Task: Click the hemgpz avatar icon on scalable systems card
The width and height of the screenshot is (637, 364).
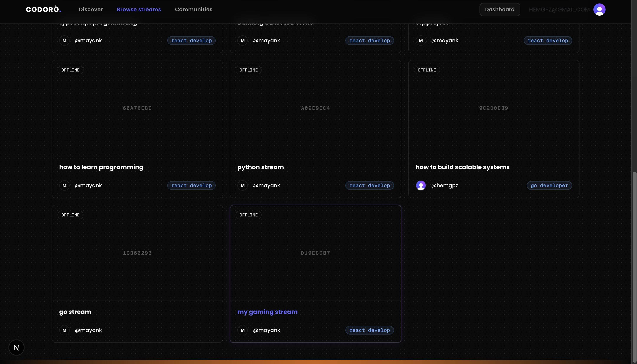Action: coord(421,185)
